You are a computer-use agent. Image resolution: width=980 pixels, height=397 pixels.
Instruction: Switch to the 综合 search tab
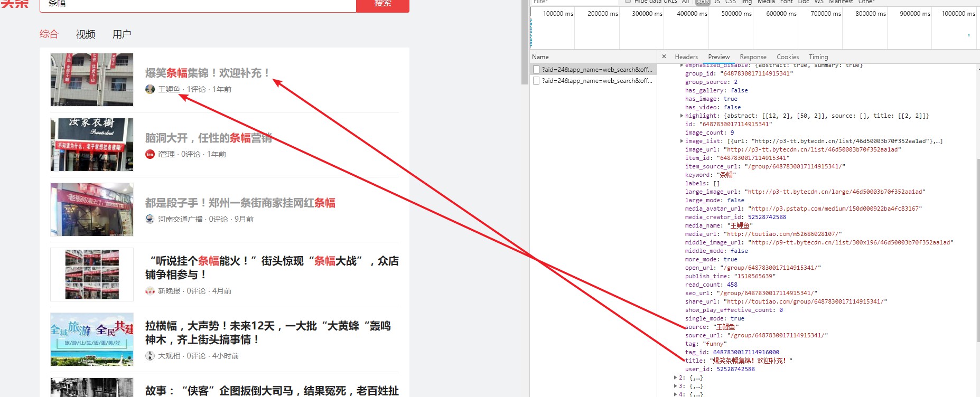click(x=49, y=34)
